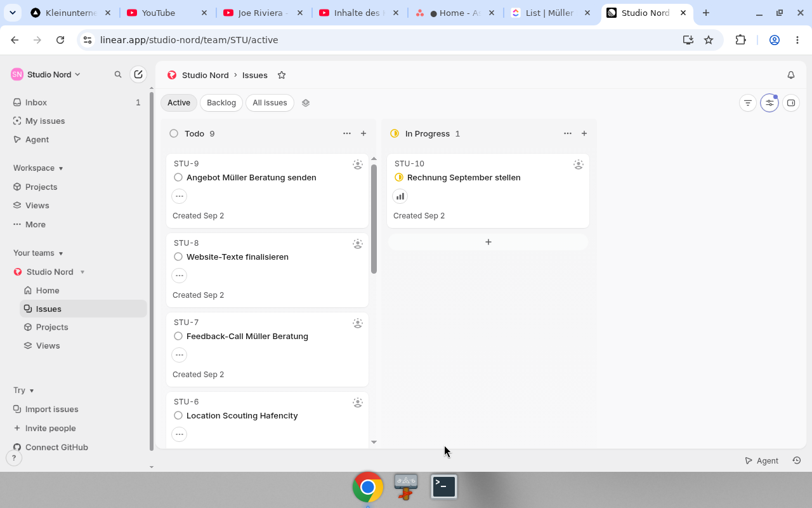Open the Studio Nord workspace dropdown
Viewport: 812px width, 508px height.
[x=46, y=74]
